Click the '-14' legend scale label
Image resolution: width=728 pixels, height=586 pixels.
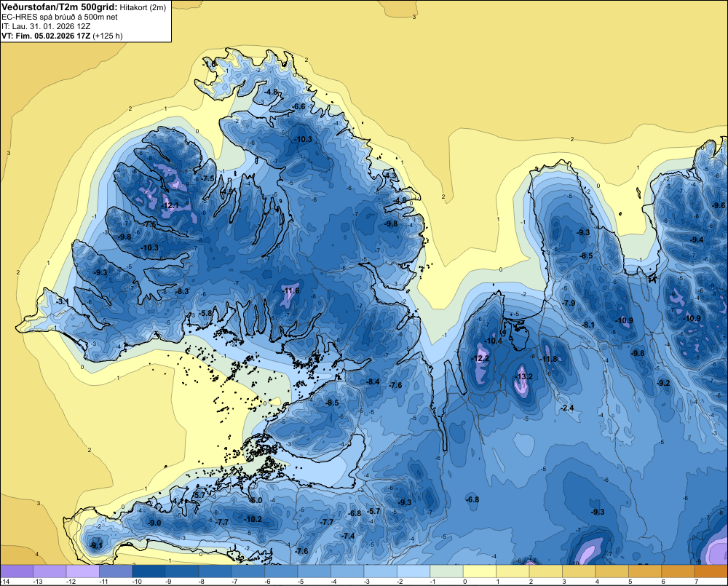[5, 582]
